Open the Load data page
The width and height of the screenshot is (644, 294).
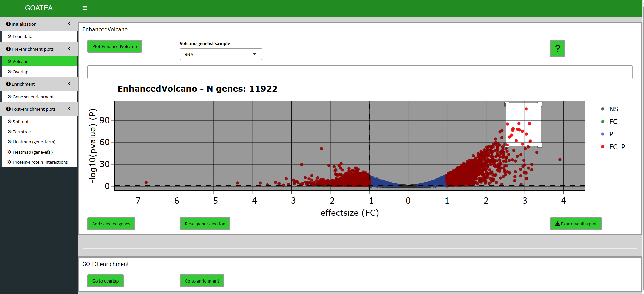pyautogui.click(x=23, y=36)
